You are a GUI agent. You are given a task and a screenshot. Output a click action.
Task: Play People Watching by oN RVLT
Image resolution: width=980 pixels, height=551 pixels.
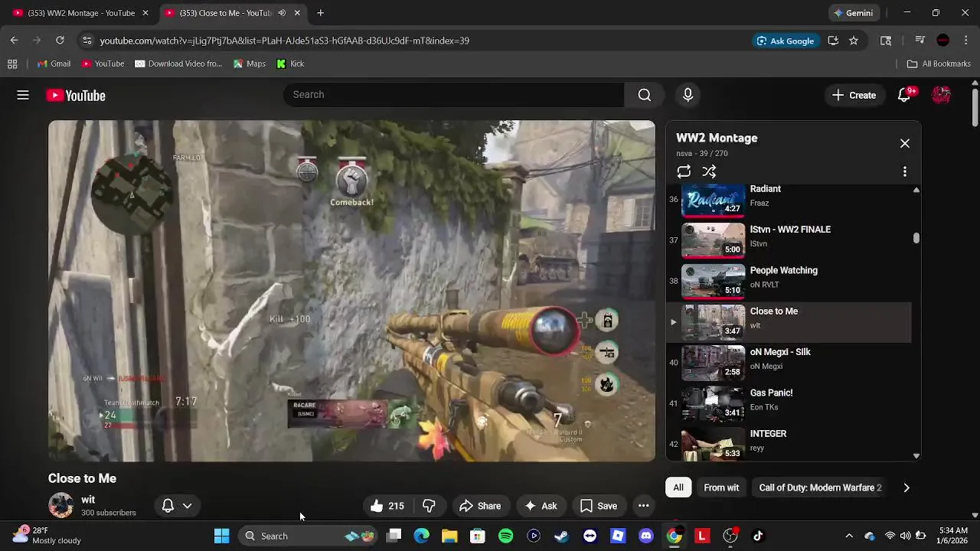click(789, 281)
